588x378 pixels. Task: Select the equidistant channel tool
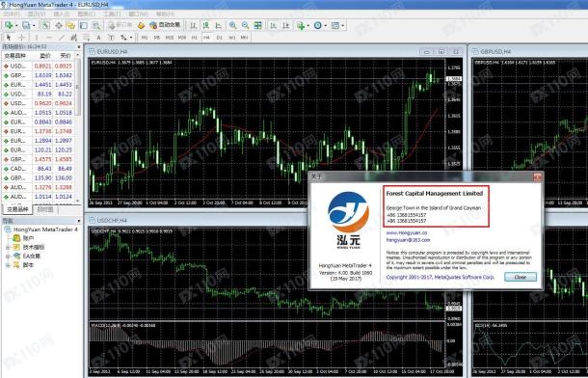[x=74, y=38]
